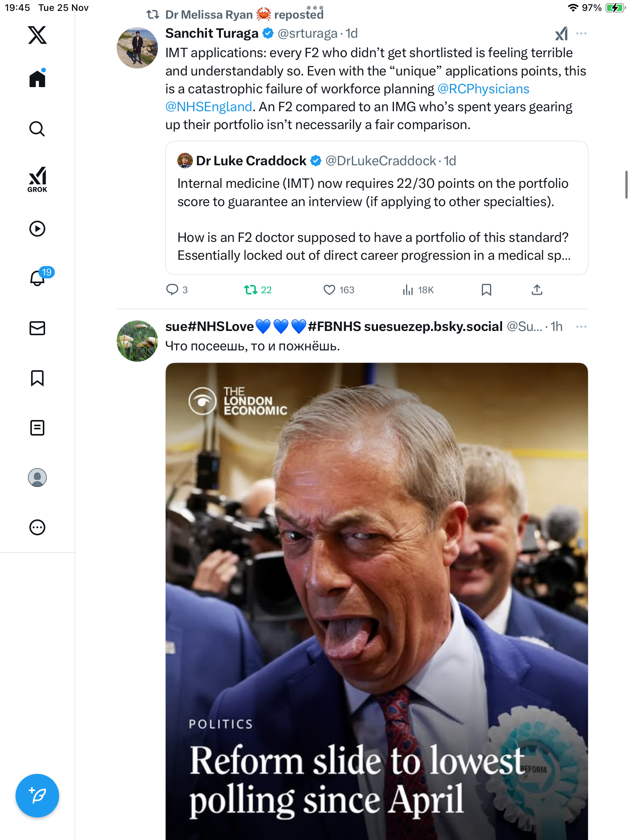Toggle like on Sanchit Turaga's post
Image resolution: width=630 pixels, height=840 pixels.
click(x=329, y=290)
